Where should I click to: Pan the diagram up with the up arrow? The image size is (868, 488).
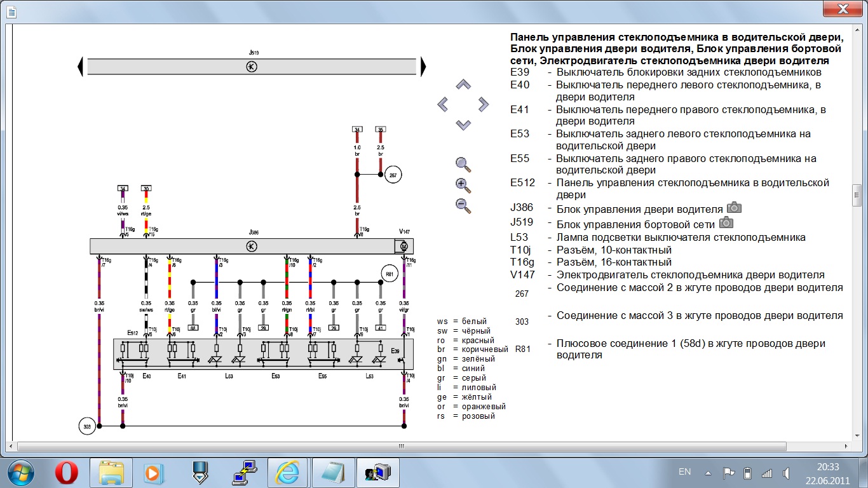463,85
